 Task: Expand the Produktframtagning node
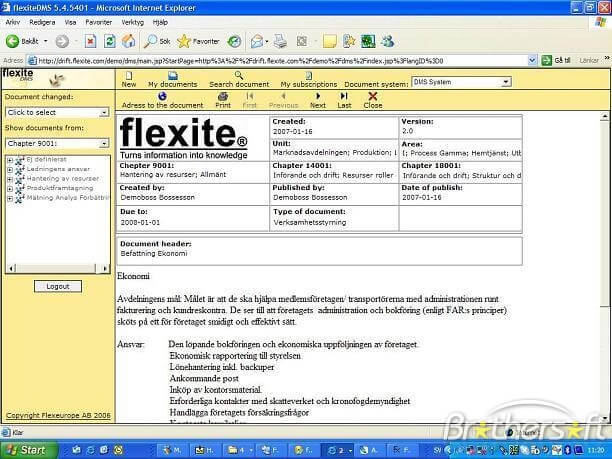point(10,189)
